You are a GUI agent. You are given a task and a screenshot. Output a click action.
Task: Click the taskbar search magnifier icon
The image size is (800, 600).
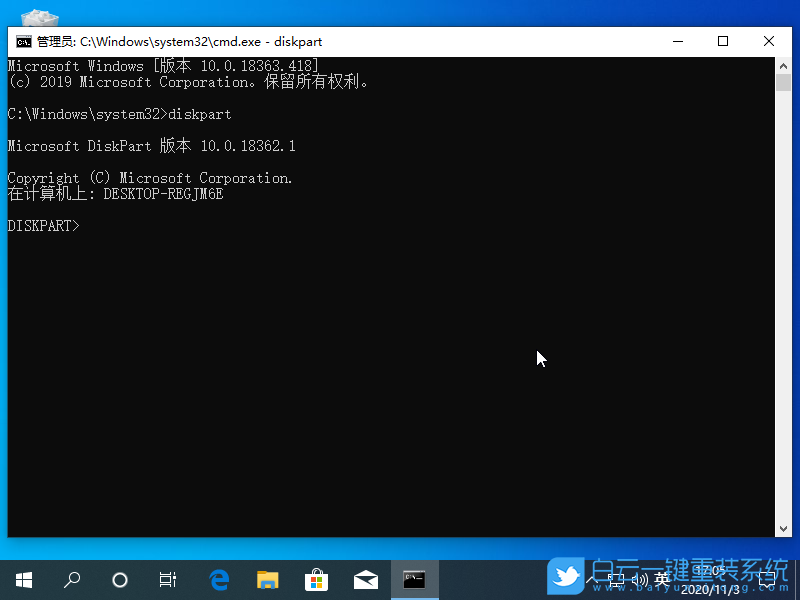(72, 579)
